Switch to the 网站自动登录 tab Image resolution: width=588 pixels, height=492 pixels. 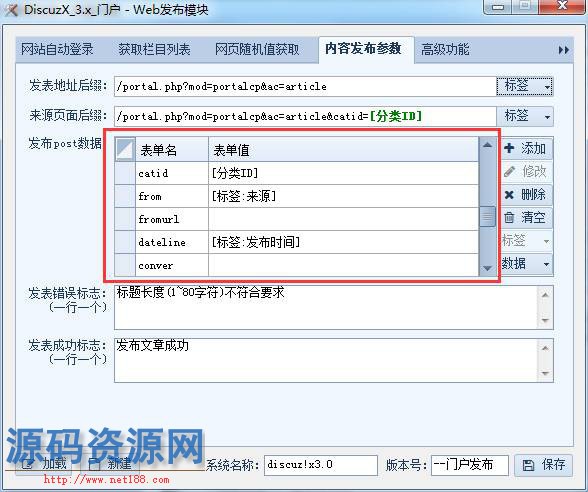pos(57,49)
